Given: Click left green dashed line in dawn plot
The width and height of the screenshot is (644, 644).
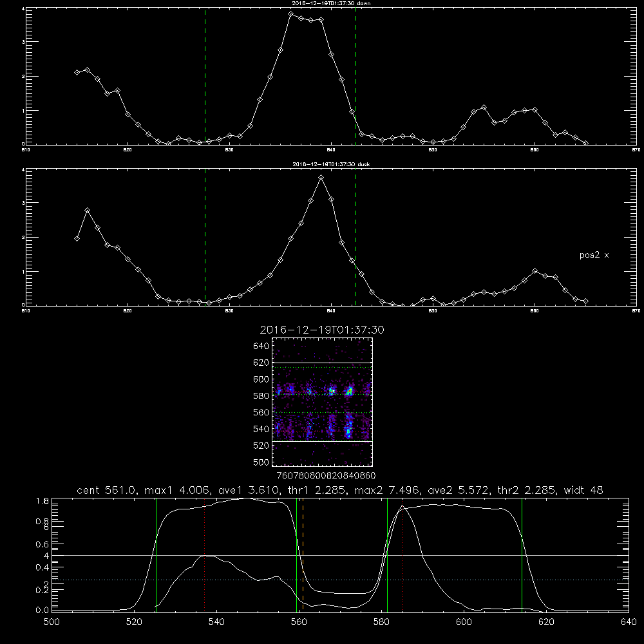Looking at the screenshot, I should coord(205,76).
